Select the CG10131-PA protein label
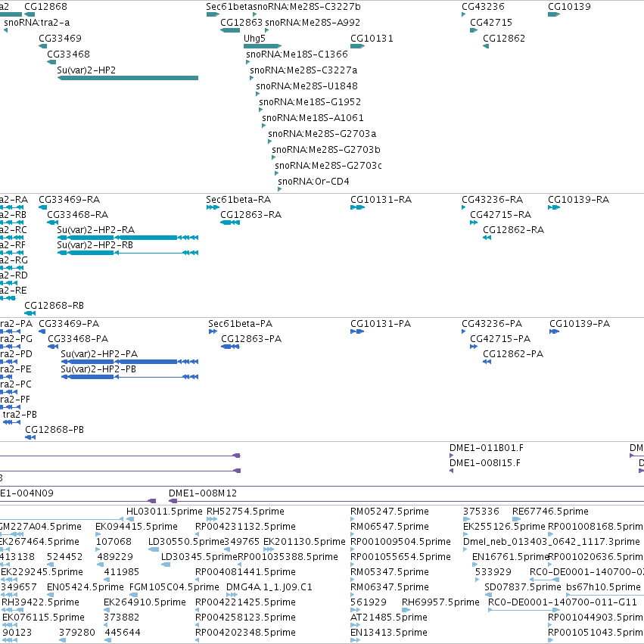This screenshot has height=644, width=644. (x=381, y=324)
